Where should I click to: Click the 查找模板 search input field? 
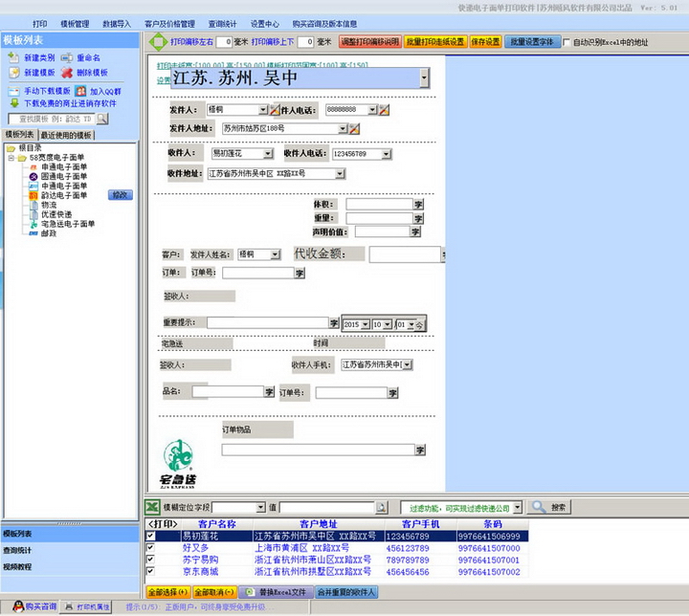52,119
